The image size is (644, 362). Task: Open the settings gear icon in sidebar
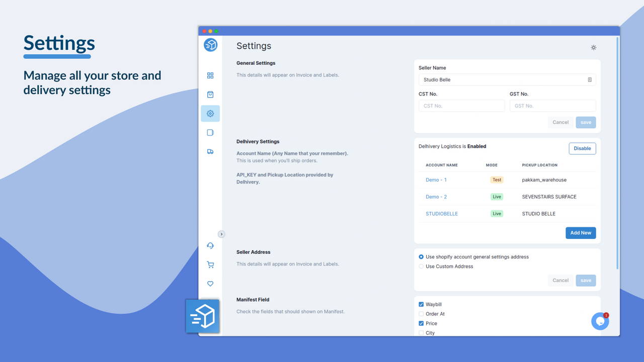(x=210, y=113)
